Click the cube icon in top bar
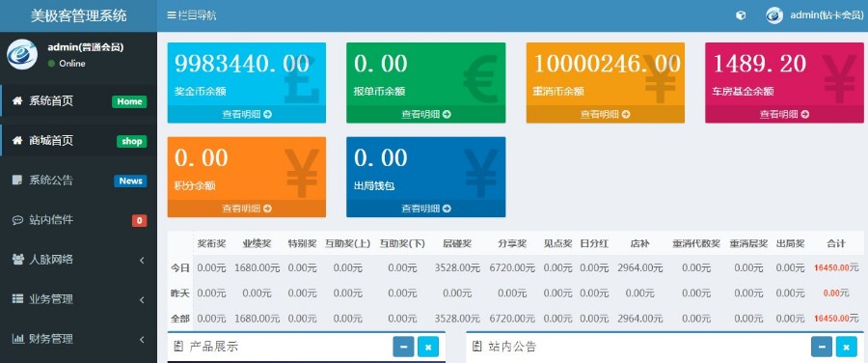 [741, 15]
